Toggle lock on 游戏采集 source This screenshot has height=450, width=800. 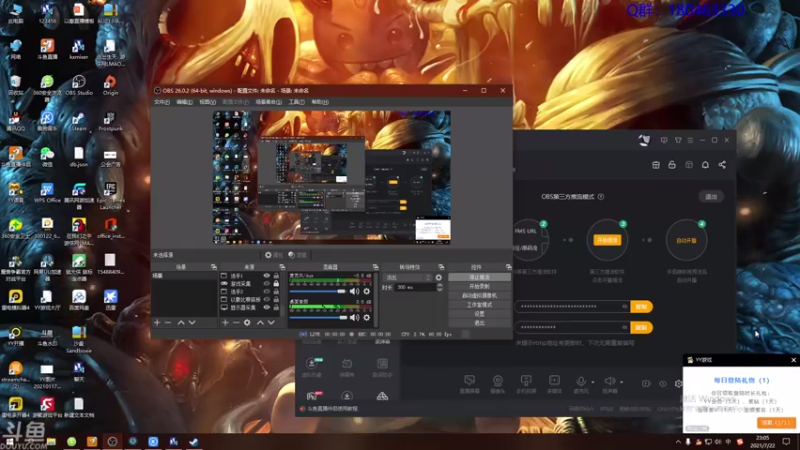click(276, 284)
